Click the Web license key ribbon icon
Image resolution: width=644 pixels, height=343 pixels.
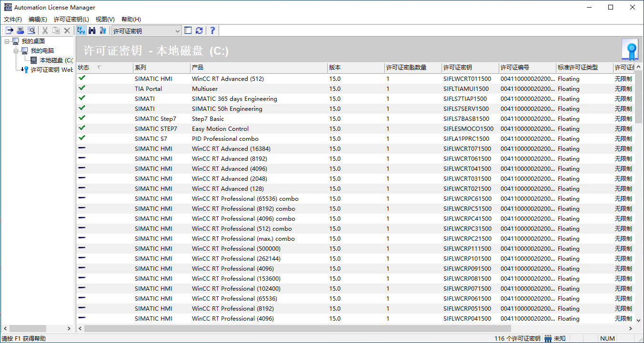(26, 69)
